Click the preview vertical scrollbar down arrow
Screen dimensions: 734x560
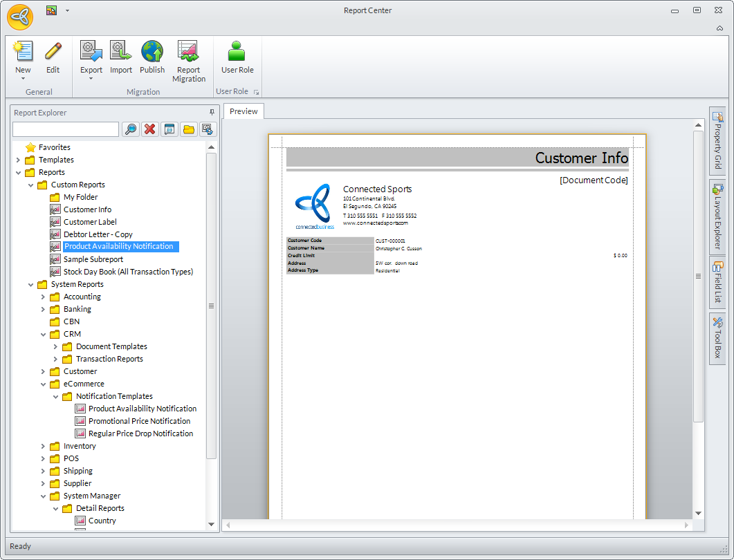[x=698, y=513]
